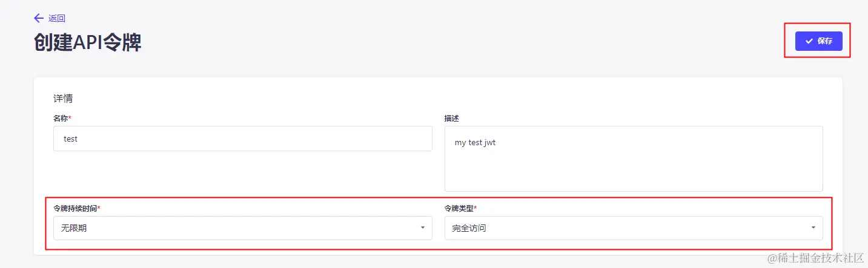Focus the 名称 input field
Screen dimensions: 868x268
click(243, 139)
